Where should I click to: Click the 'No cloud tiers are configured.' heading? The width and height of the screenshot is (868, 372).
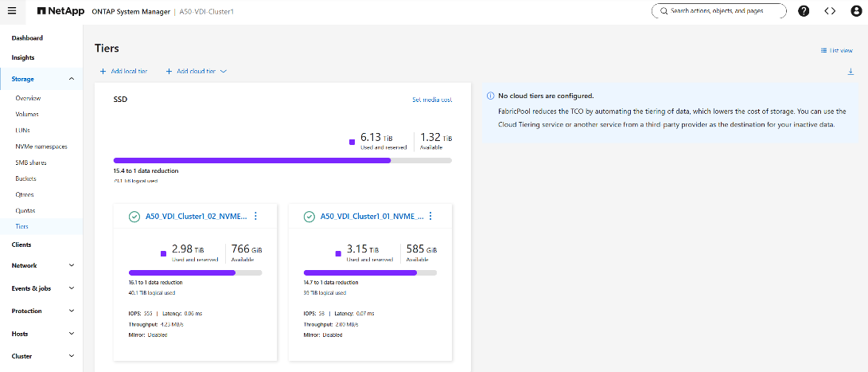pyautogui.click(x=546, y=96)
